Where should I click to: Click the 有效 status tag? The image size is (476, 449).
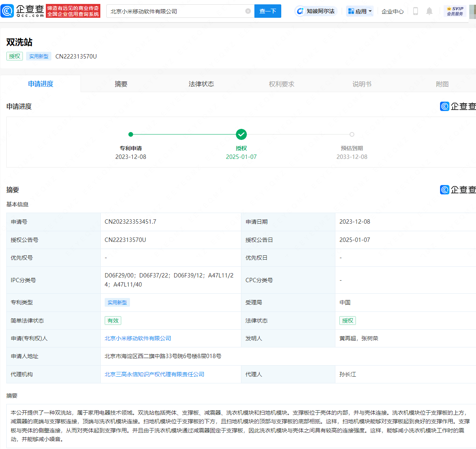(113, 321)
